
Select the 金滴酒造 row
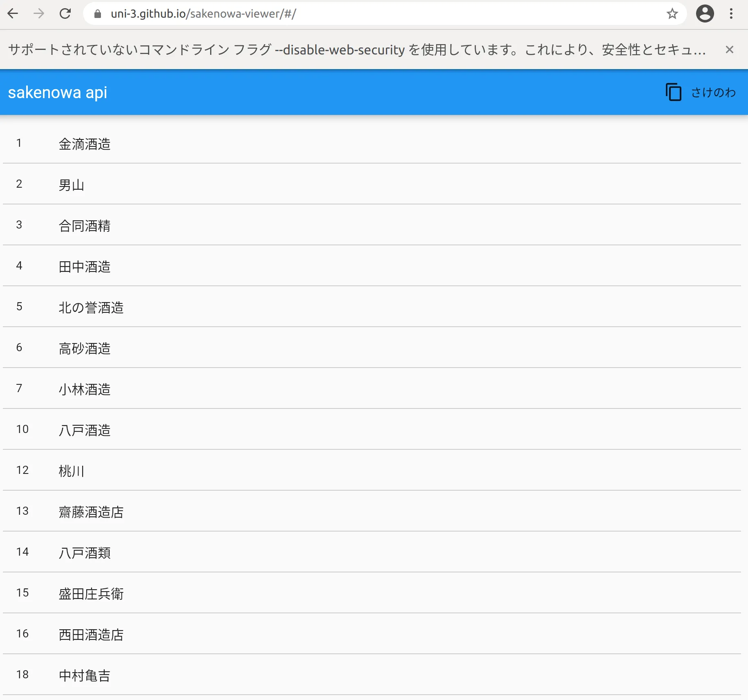[x=372, y=143]
